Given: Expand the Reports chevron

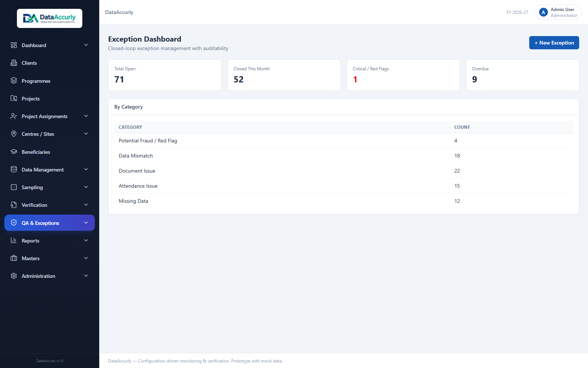Looking at the screenshot, I should click(x=86, y=240).
